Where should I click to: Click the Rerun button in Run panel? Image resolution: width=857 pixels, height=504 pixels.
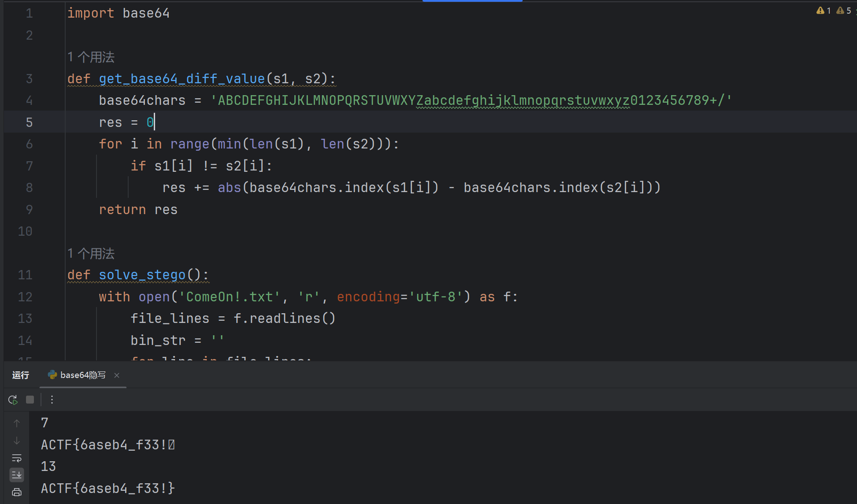tap(13, 400)
